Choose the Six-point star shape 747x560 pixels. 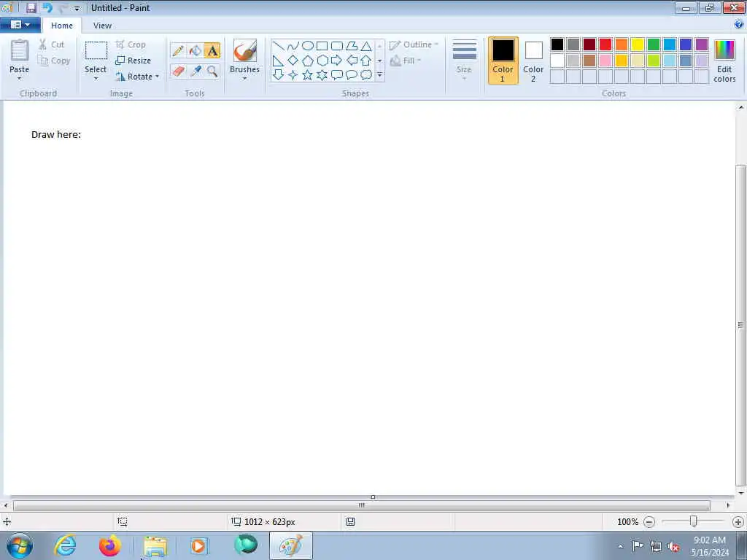[x=322, y=75]
